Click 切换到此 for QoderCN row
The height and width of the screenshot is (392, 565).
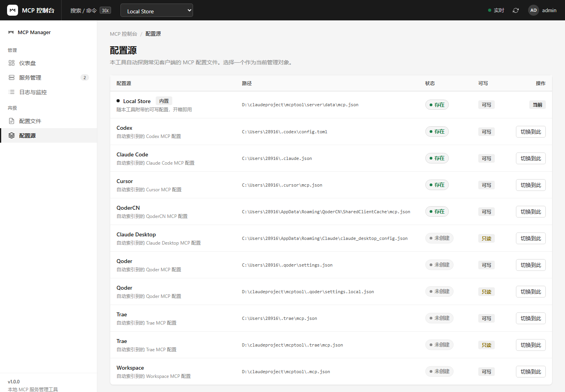pos(530,212)
